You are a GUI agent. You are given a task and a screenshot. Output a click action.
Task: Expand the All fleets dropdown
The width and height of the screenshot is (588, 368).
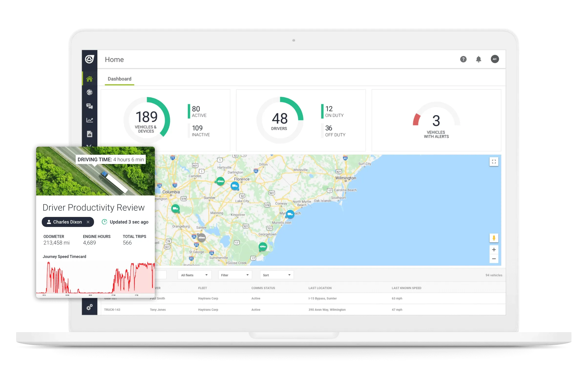point(194,275)
